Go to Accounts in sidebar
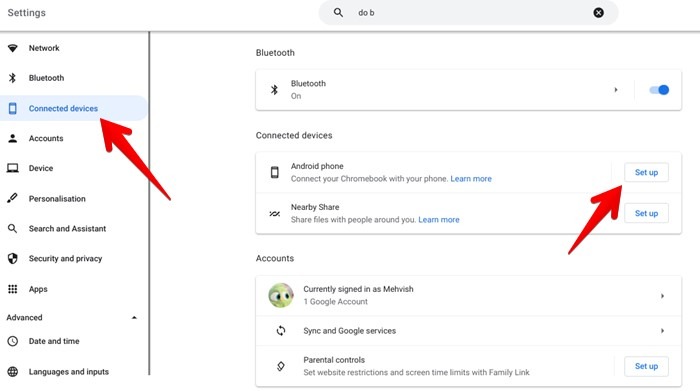This screenshot has height=391, width=700. point(46,138)
